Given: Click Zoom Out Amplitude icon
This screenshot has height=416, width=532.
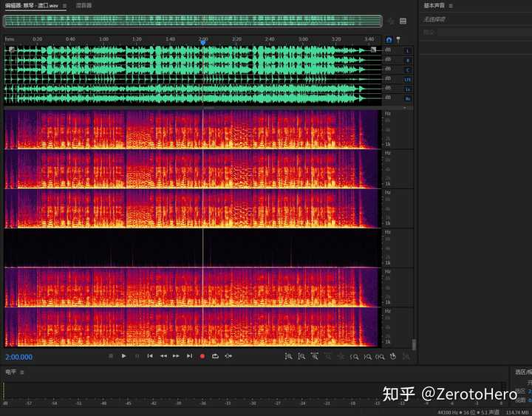Looking at the screenshot, I should pyautogui.click(x=301, y=356).
